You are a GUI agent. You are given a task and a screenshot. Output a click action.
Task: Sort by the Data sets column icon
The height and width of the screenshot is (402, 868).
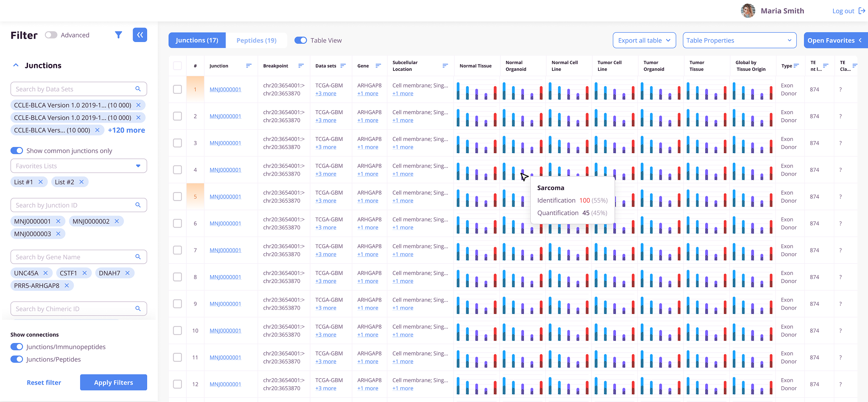tap(343, 66)
